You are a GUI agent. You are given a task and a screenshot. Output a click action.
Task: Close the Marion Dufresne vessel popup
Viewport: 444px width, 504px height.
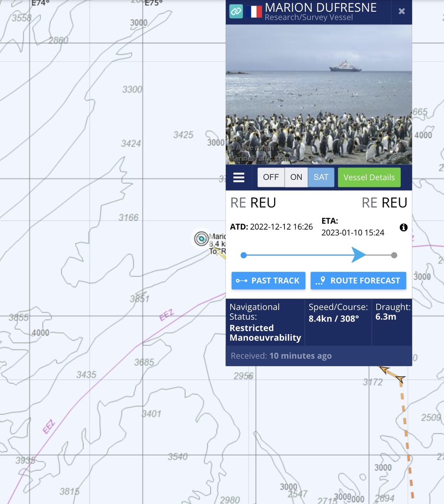pyautogui.click(x=402, y=11)
